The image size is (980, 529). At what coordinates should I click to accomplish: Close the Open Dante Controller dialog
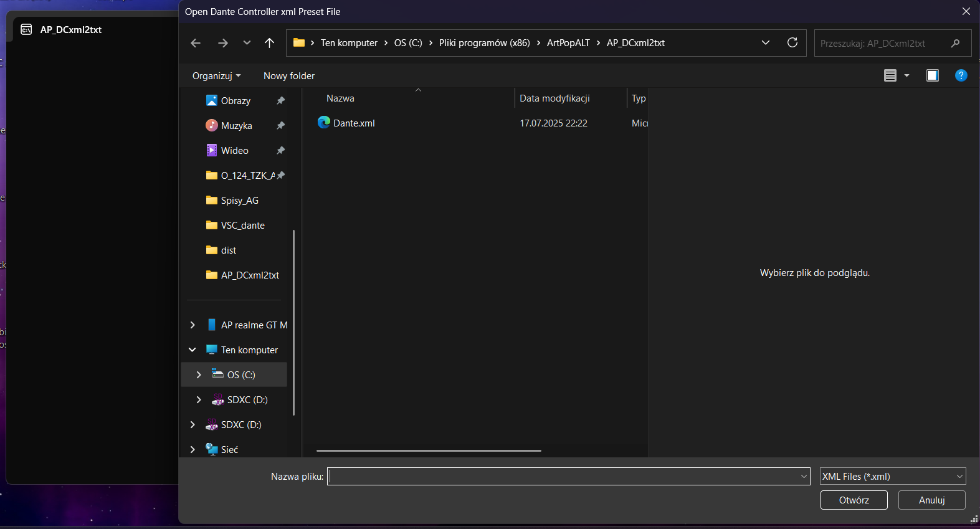coord(966,11)
